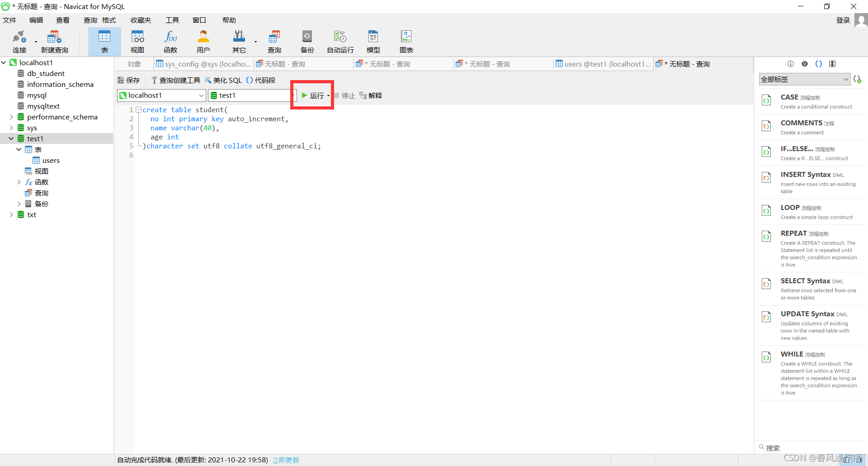Select 视图 node under test1
Screen dimensions: 868x466
click(41, 171)
